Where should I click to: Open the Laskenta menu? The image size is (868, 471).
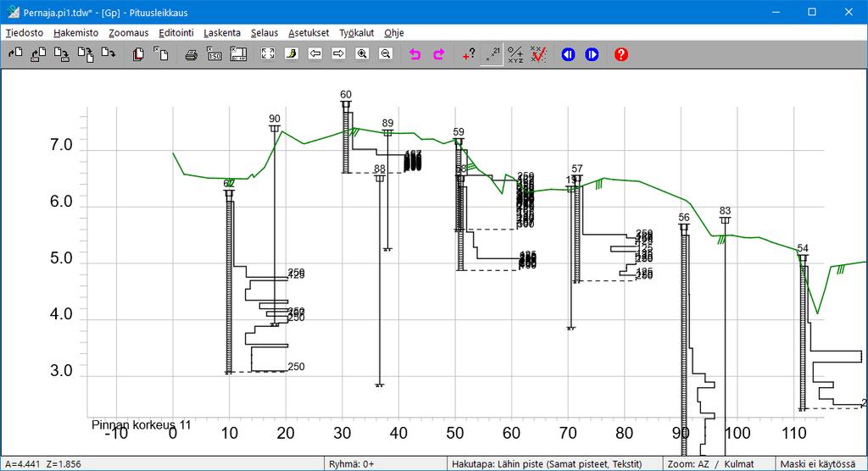[x=222, y=33]
